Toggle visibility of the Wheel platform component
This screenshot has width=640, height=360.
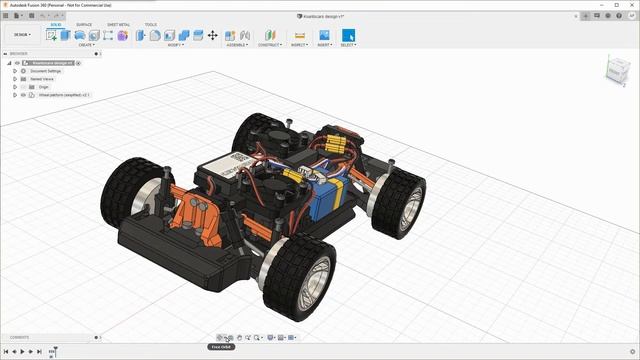pyautogui.click(x=23, y=95)
